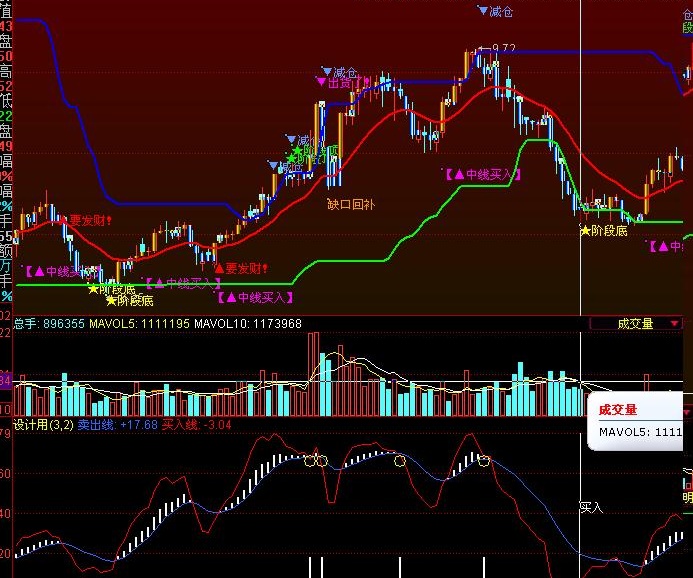Select the isolated middle yellow circle marker
Image resolution: width=693 pixels, height=578 pixels.
(x=400, y=461)
